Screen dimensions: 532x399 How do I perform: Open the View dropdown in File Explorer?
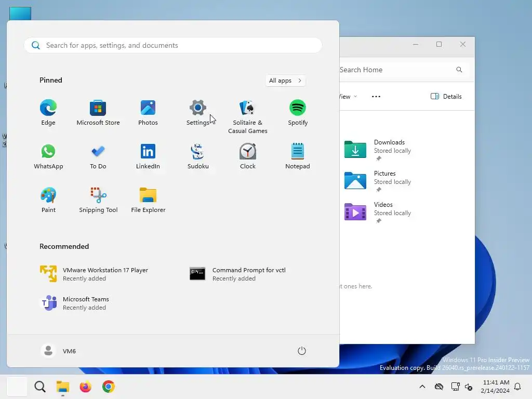(x=348, y=96)
